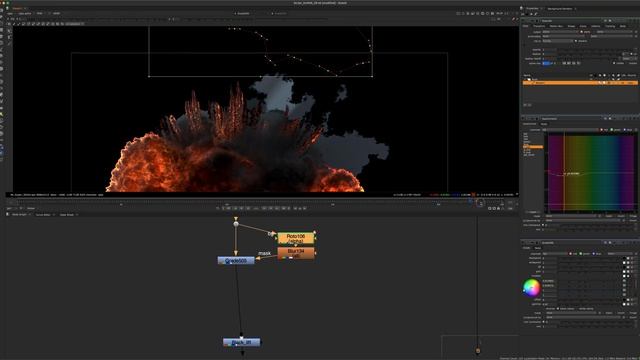Open the Grade channels dropdown

(555, 254)
